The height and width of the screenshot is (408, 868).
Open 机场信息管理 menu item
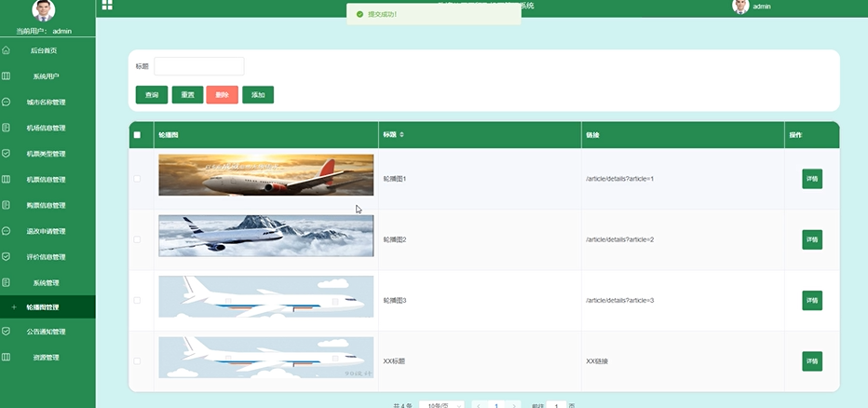click(x=47, y=128)
